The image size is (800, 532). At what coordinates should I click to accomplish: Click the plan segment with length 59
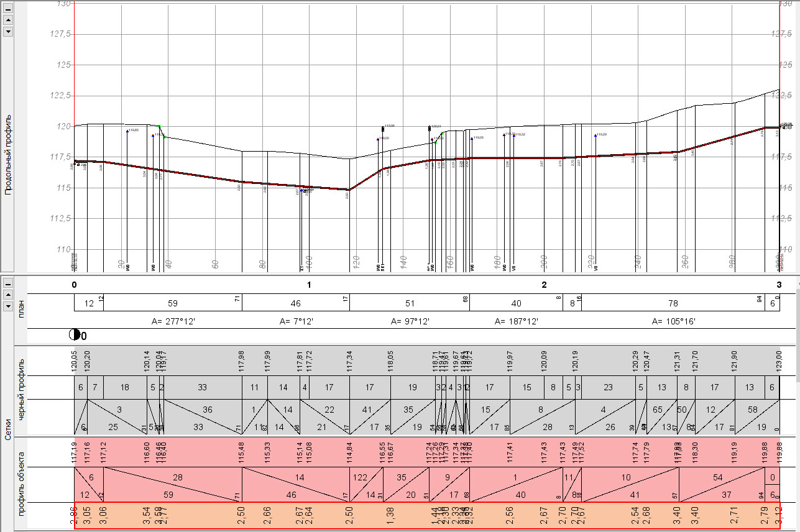(x=172, y=303)
